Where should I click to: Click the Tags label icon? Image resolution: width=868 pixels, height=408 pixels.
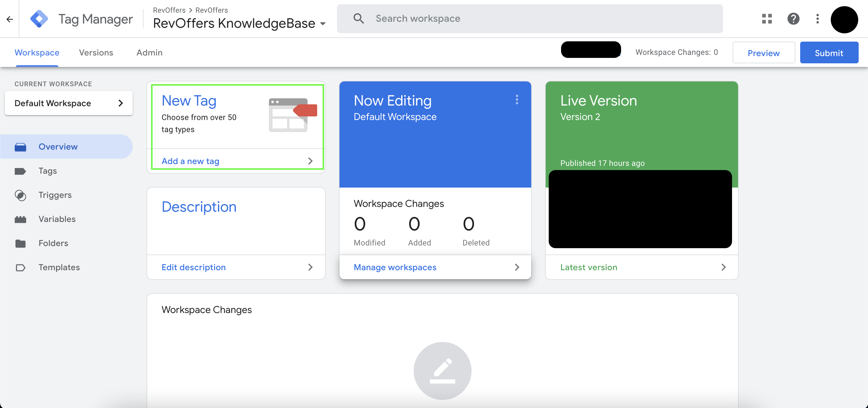[20, 171]
